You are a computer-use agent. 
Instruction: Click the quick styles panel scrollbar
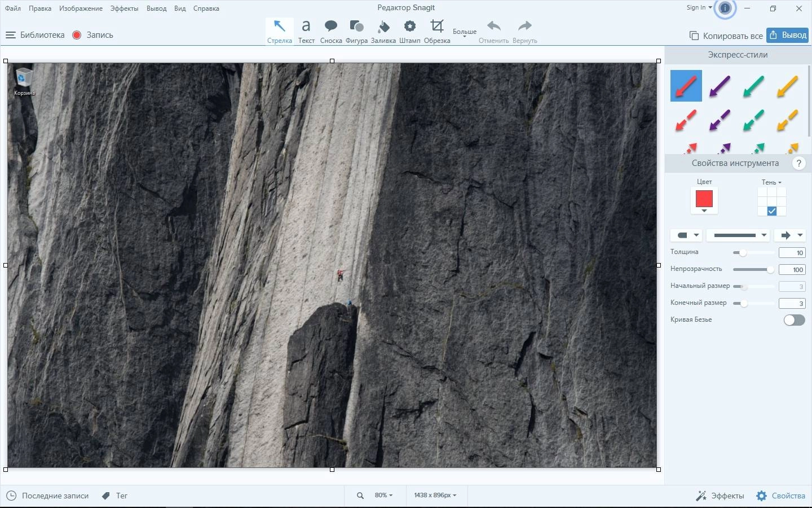810,102
